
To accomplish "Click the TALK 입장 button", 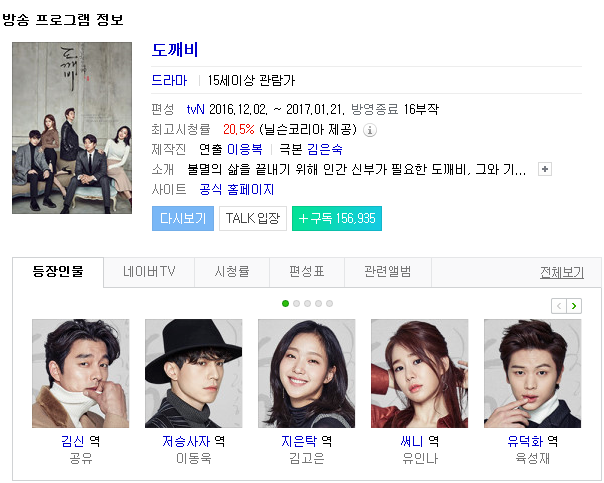I will point(253,218).
